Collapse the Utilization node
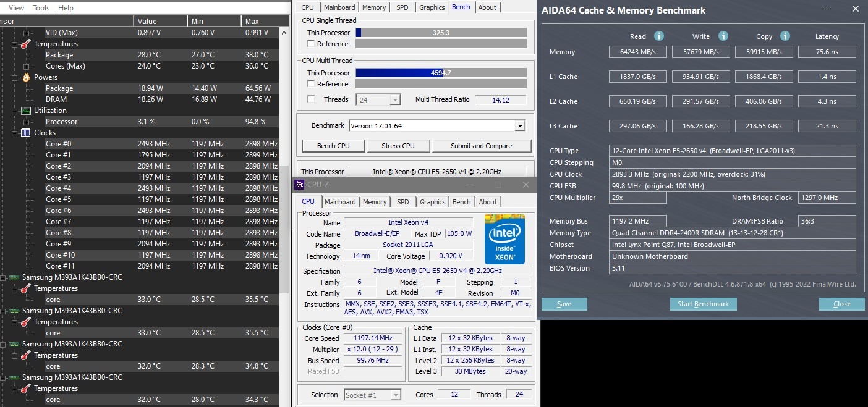The image size is (868, 407). (15, 111)
